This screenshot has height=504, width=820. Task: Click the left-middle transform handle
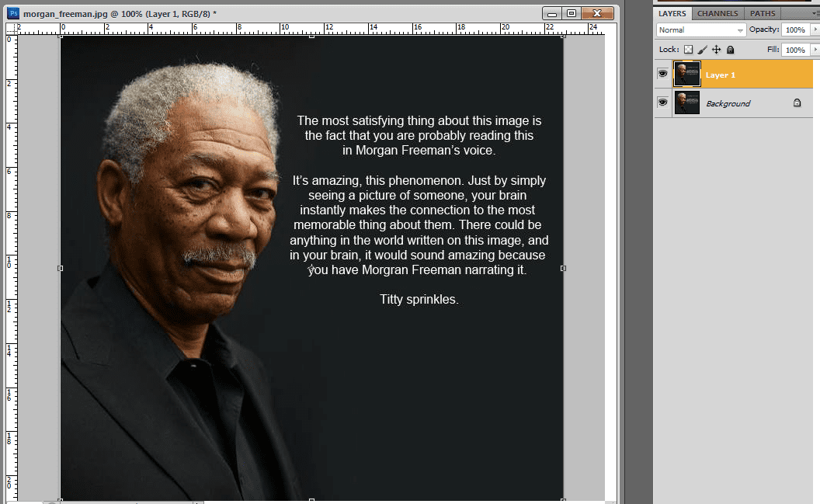pyautogui.click(x=60, y=268)
